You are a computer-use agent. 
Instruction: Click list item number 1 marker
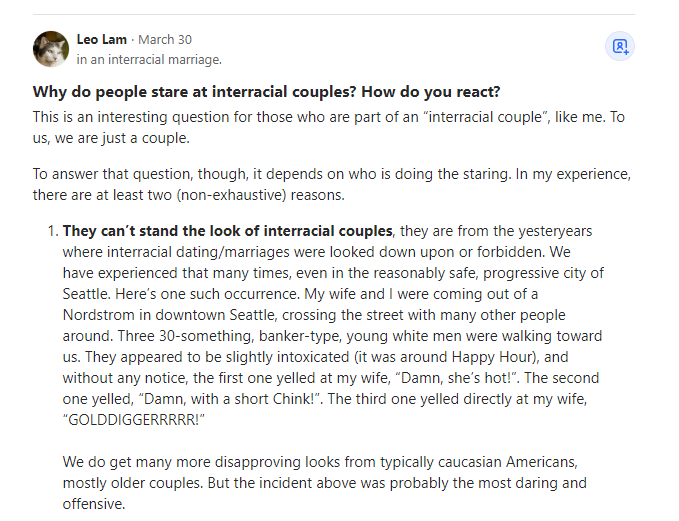[53, 231]
